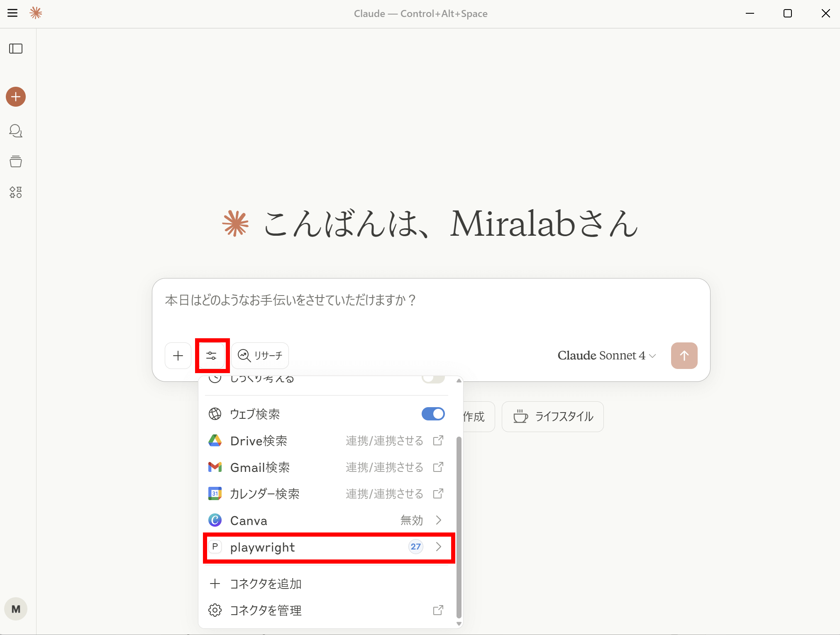Open the chats history icon
840x635 pixels.
[16, 131]
